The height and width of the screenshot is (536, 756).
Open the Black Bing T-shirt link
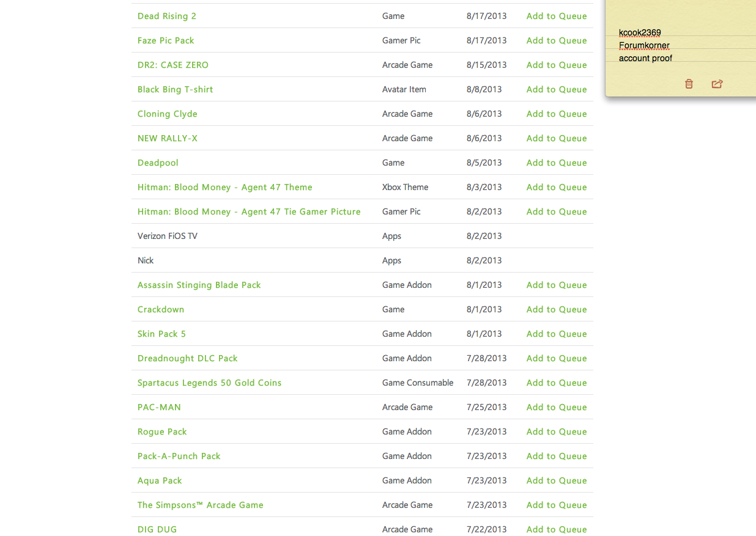click(176, 89)
